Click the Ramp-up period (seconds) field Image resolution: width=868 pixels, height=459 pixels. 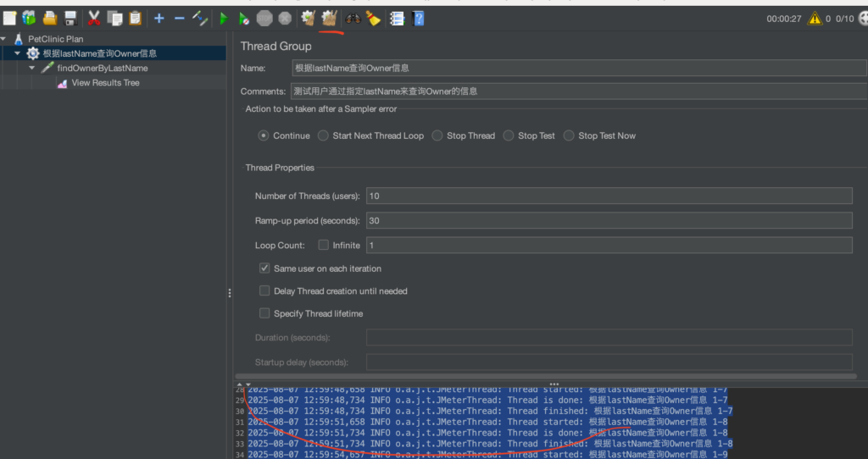pyautogui.click(x=609, y=221)
